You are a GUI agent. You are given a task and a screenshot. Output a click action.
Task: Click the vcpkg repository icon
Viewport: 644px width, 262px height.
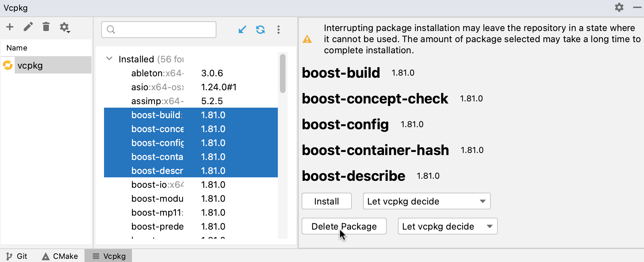point(8,65)
